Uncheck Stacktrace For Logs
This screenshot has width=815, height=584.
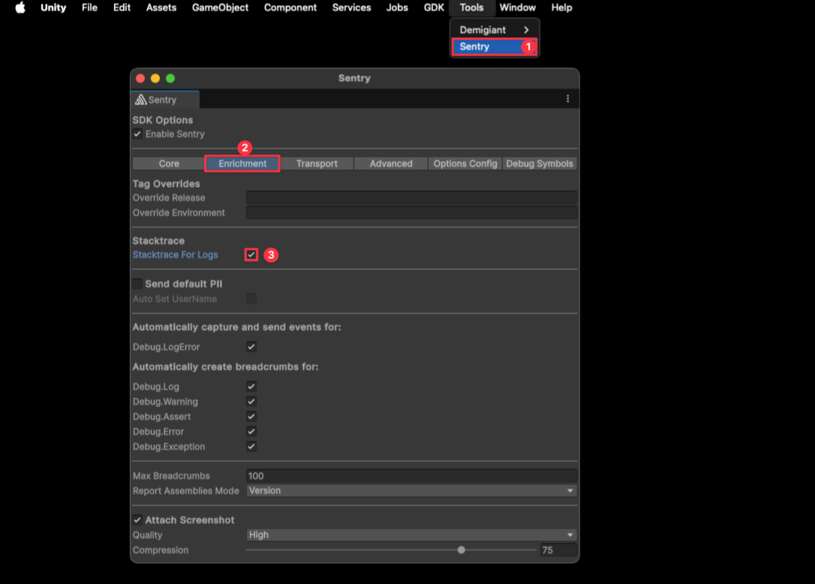(251, 254)
